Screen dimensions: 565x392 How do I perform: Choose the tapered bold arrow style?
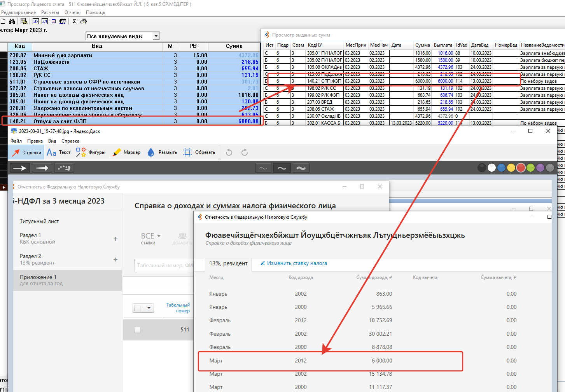click(x=42, y=168)
